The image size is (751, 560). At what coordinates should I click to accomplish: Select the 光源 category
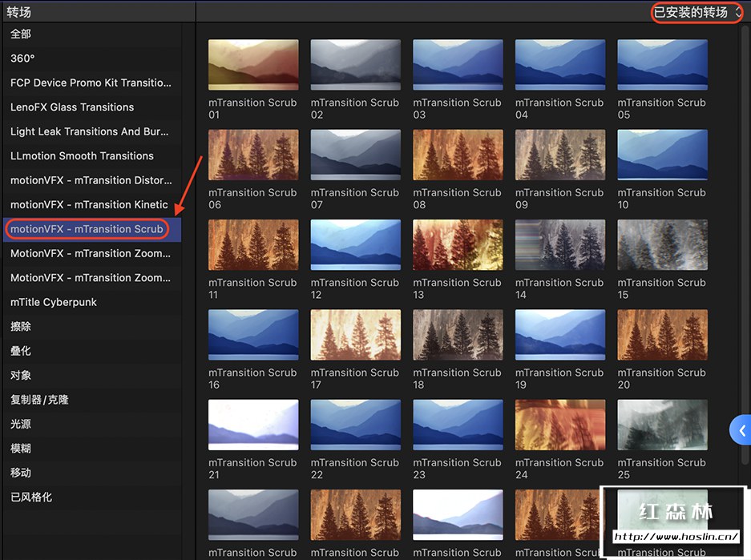[x=92, y=425]
